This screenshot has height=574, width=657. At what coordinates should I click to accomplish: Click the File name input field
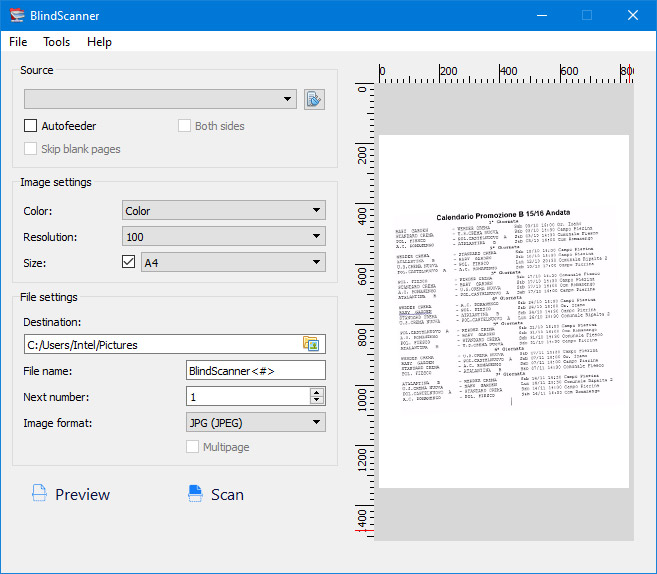coord(255,370)
